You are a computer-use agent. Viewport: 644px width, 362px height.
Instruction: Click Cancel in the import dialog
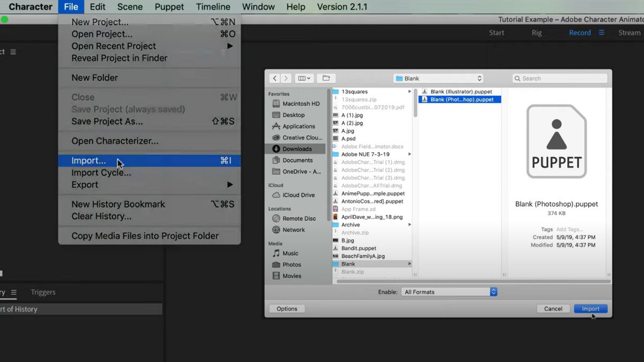tap(553, 309)
